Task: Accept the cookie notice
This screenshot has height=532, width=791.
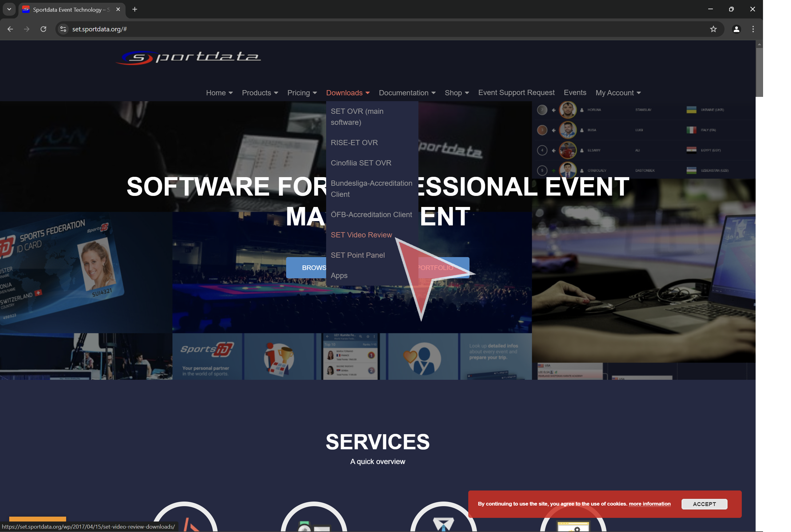Action: (704, 504)
